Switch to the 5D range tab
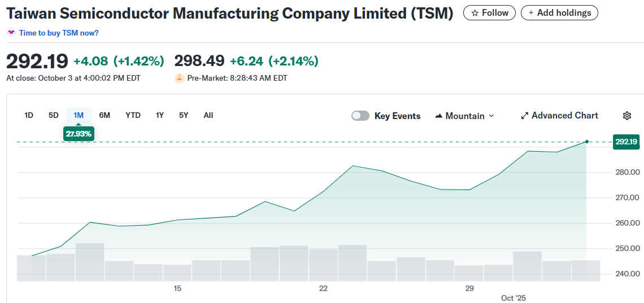The width and height of the screenshot is (644, 303). [54, 115]
